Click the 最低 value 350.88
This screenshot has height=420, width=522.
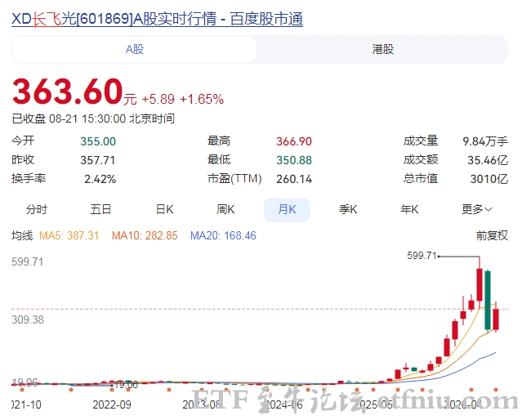coord(294,160)
